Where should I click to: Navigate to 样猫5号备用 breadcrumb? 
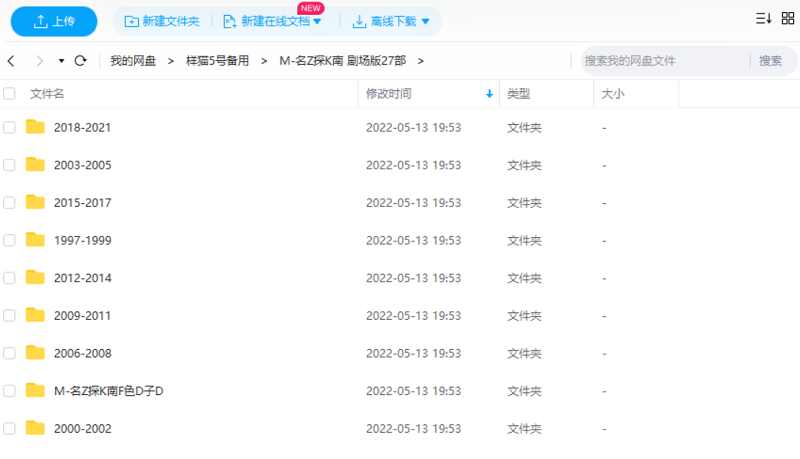pyautogui.click(x=216, y=61)
